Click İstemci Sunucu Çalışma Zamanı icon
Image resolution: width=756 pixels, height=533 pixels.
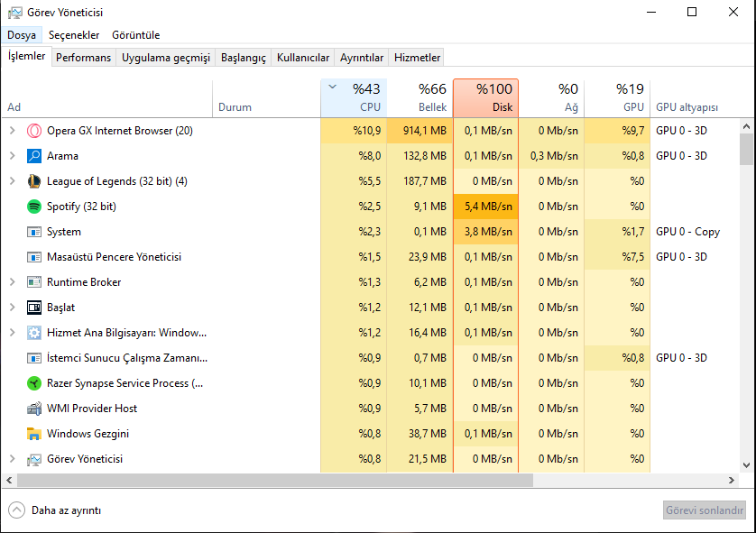(x=34, y=358)
